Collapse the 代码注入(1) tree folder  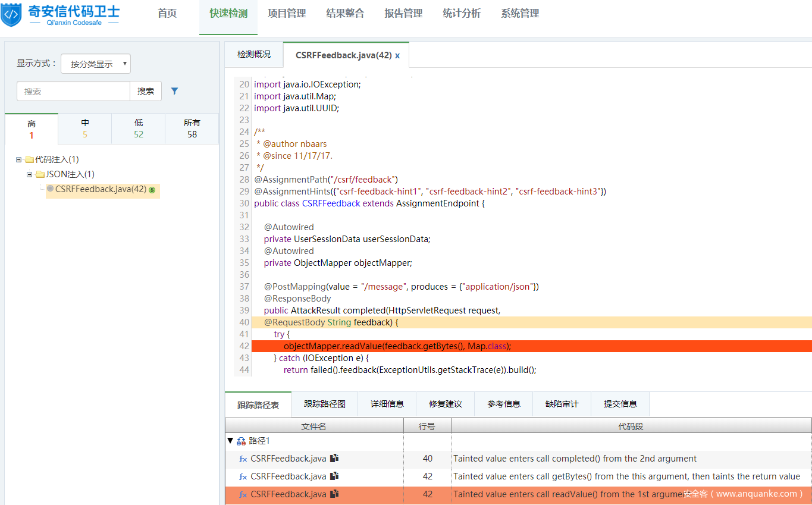(19, 159)
